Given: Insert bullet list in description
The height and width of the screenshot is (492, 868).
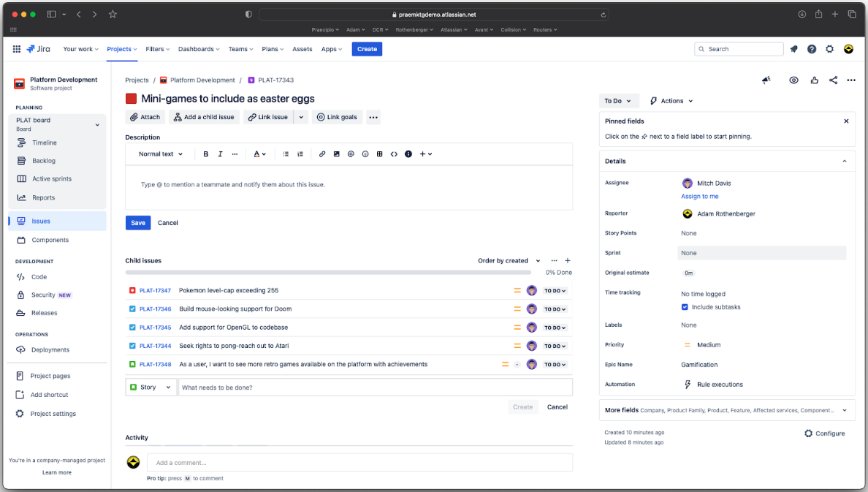Looking at the screenshot, I should coord(286,154).
